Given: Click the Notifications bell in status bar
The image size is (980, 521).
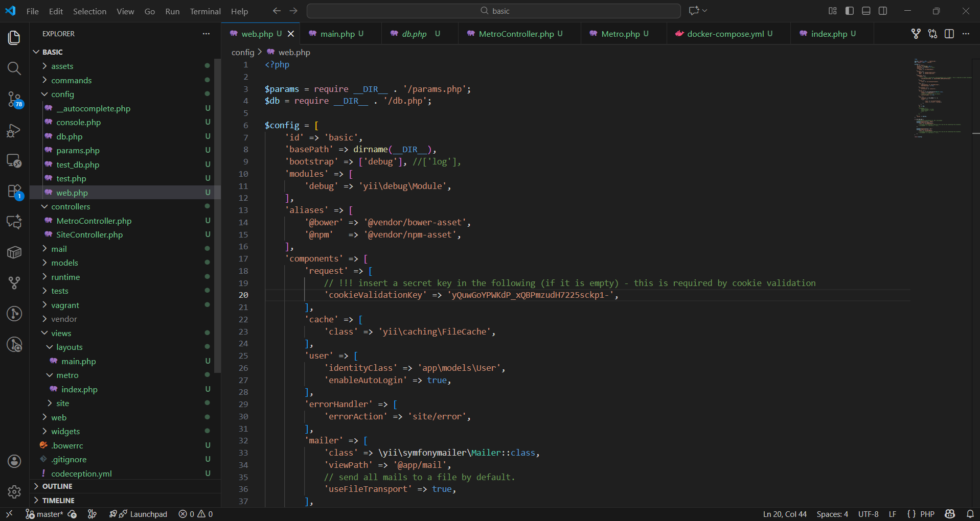Looking at the screenshot, I should point(970,514).
